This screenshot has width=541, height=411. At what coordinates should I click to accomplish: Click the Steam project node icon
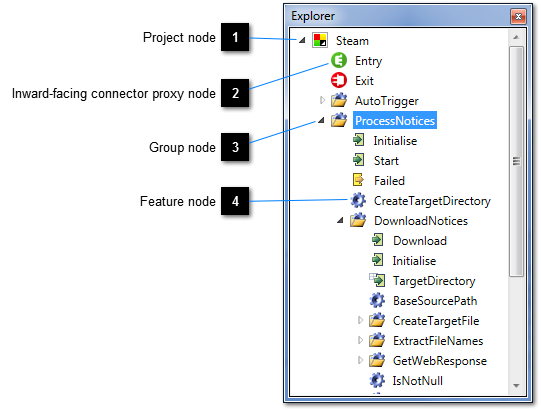320,40
